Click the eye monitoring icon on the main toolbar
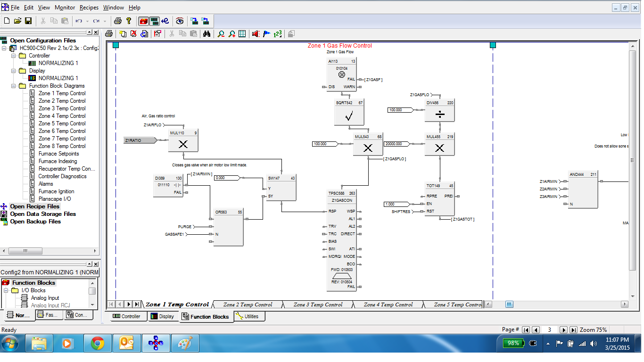 pos(180,21)
